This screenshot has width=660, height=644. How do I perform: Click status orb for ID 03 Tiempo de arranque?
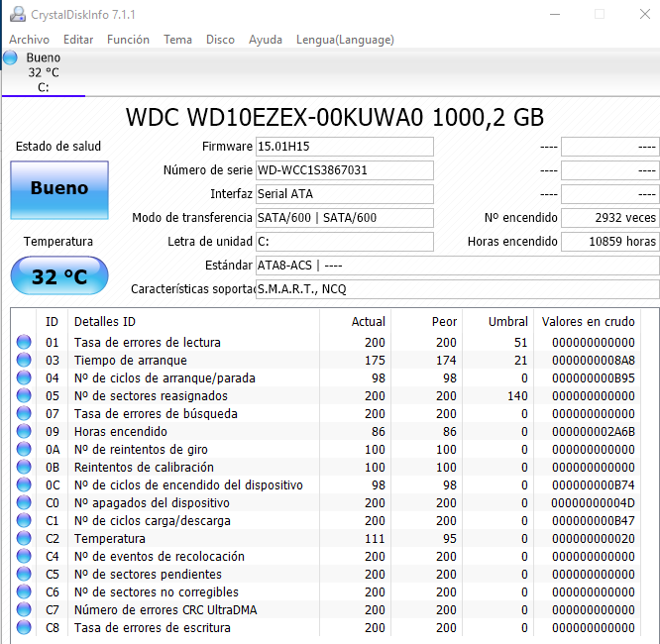point(24,360)
